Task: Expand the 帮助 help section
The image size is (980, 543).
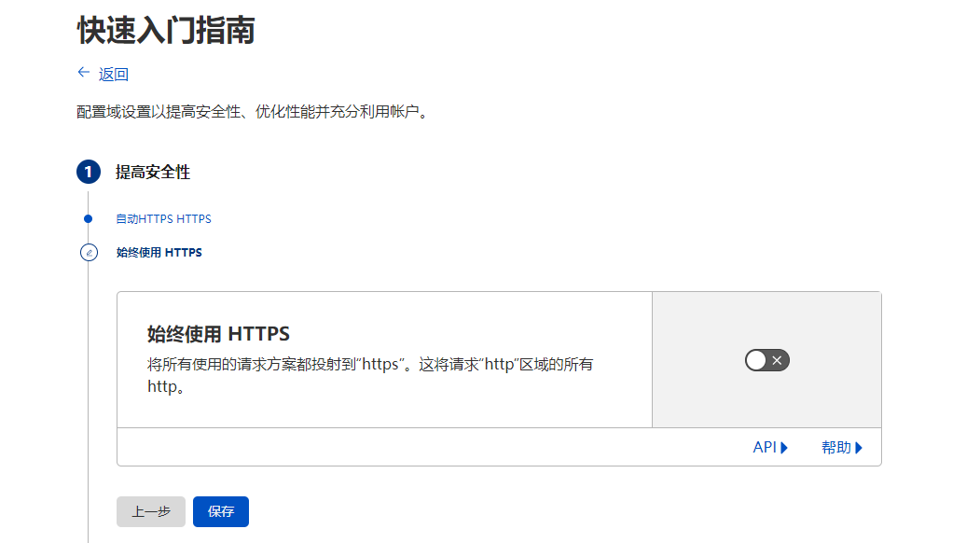Action: (x=842, y=447)
